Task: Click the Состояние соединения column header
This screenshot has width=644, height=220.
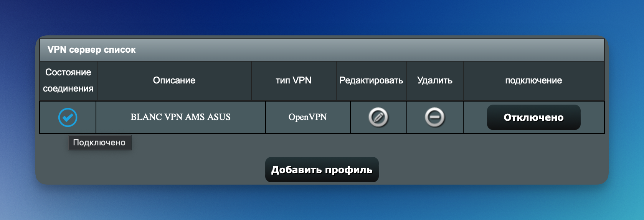Action: coord(68,80)
